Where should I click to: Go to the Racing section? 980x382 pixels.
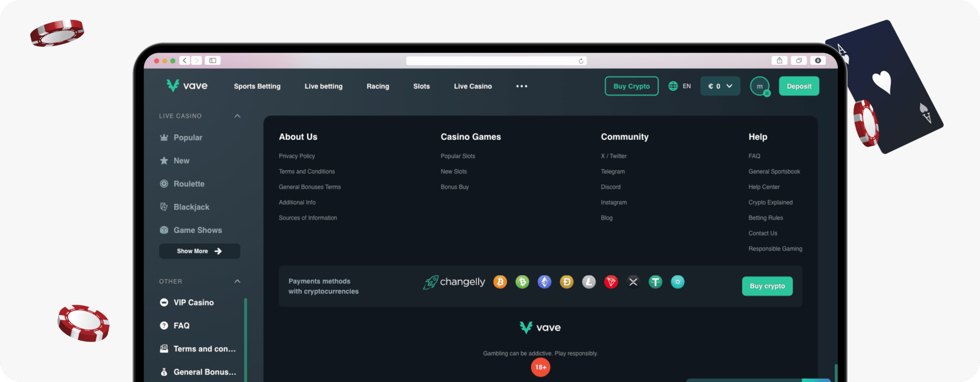point(378,86)
